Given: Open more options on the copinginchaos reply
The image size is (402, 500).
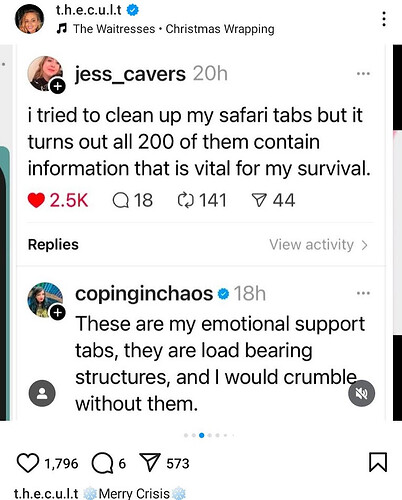Looking at the screenshot, I should pos(363,293).
